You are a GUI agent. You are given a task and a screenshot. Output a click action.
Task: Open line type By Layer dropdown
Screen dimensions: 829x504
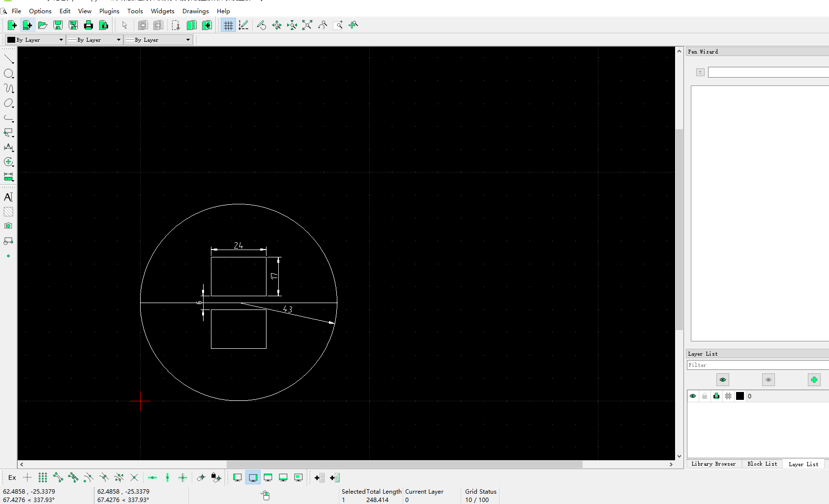point(157,40)
